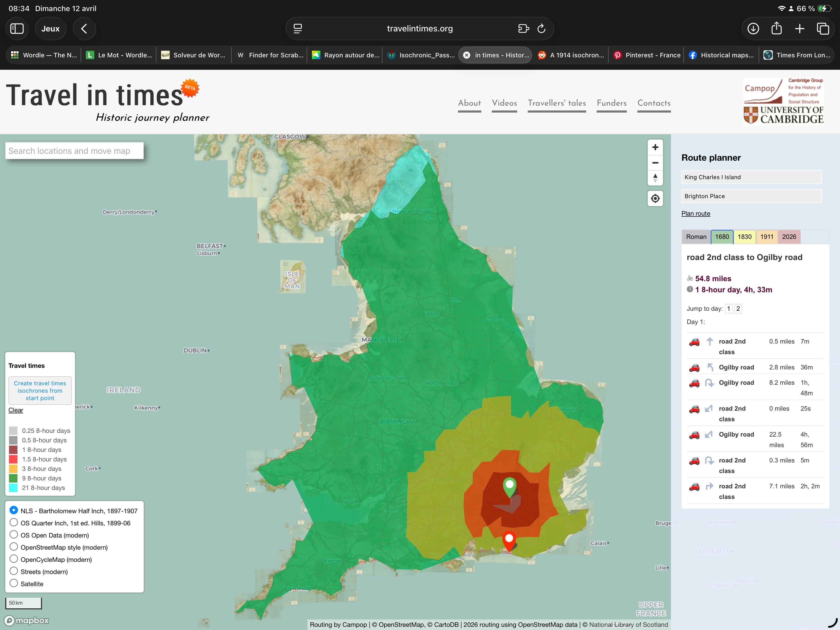Open the Safari sidebar panel
This screenshot has width=840, height=630.
[x=17, y=29]
